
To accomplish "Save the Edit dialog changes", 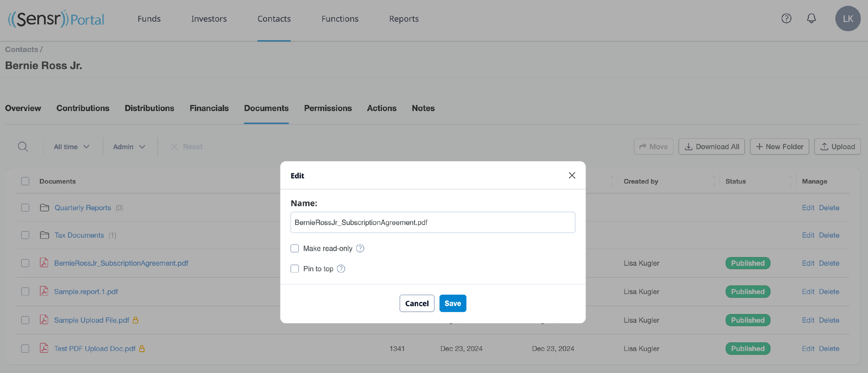I will [453, 303].
